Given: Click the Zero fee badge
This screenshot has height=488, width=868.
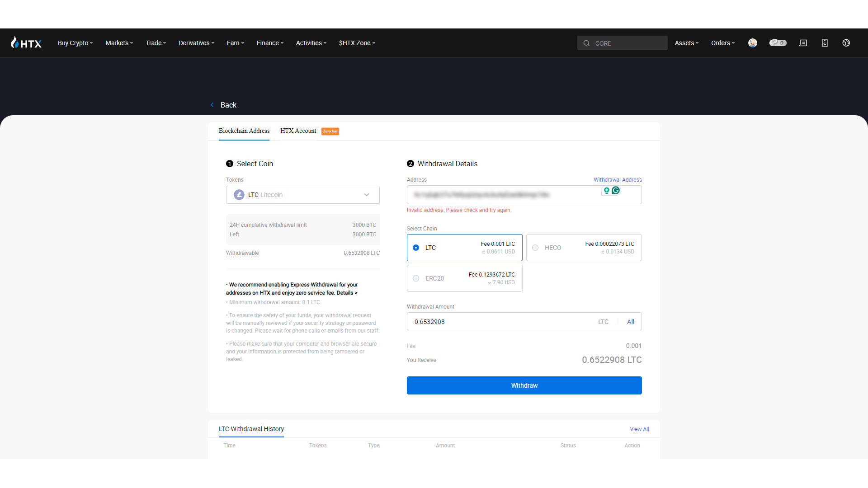Looking at the screenshot, I should [x=330, y=131].
